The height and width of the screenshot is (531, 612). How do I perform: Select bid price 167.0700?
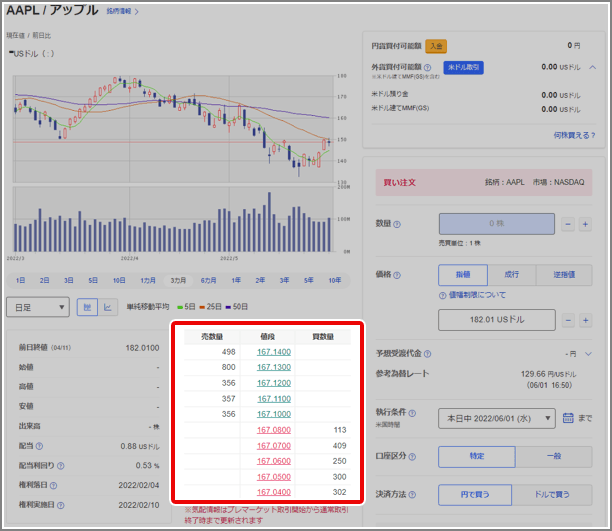[x=274, y=446]
